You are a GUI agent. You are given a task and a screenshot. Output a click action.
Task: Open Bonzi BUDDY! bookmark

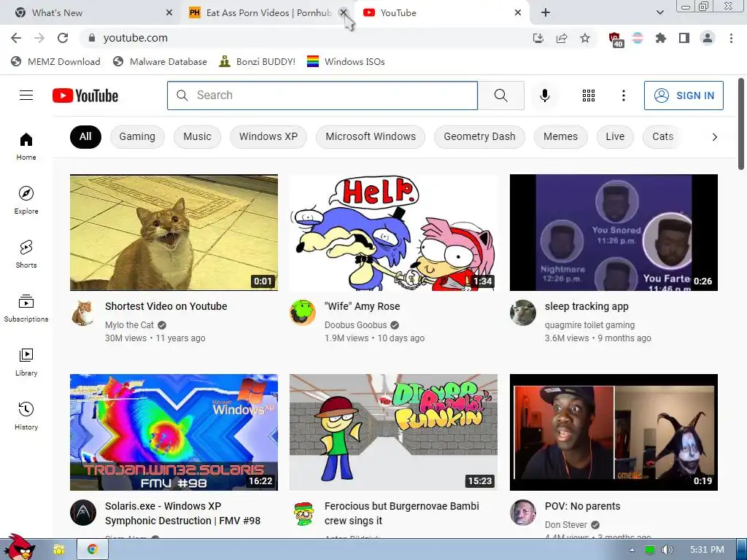tap(258, 61)
